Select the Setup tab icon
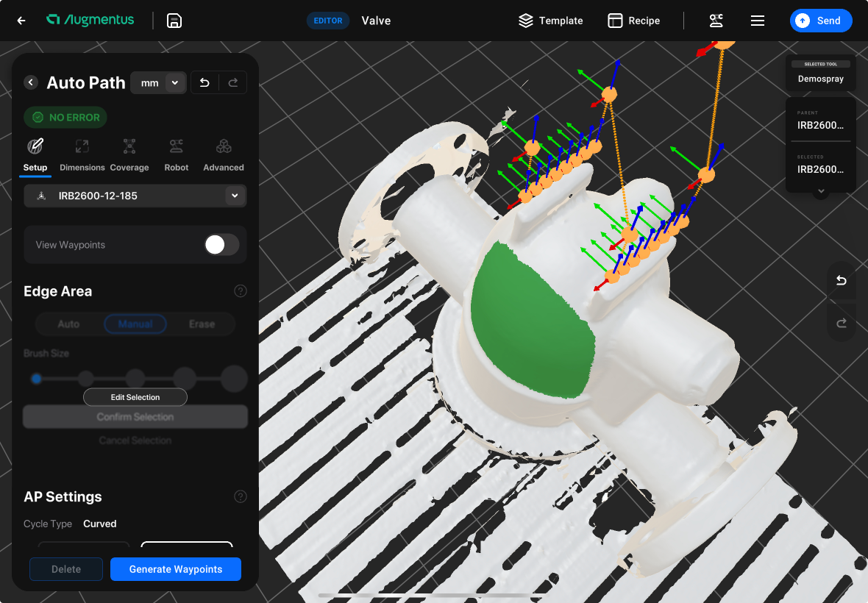The width and height of the screenshot is (868, 603). [x=35, y=146]
